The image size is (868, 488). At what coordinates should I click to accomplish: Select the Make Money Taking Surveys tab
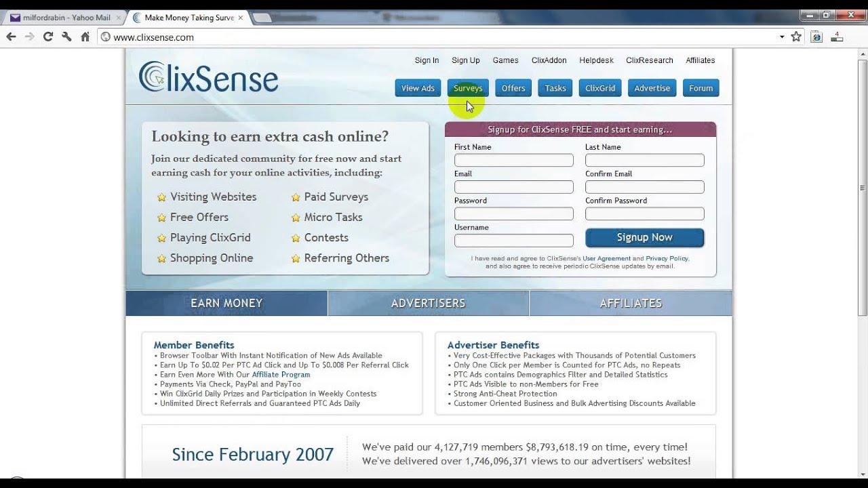[189, 18]
